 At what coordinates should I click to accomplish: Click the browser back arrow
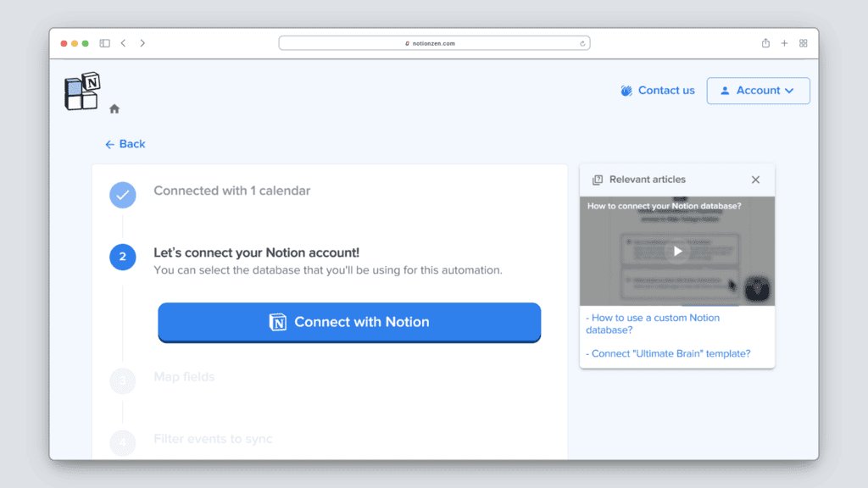pyautogui.click(x=124, y=43)
